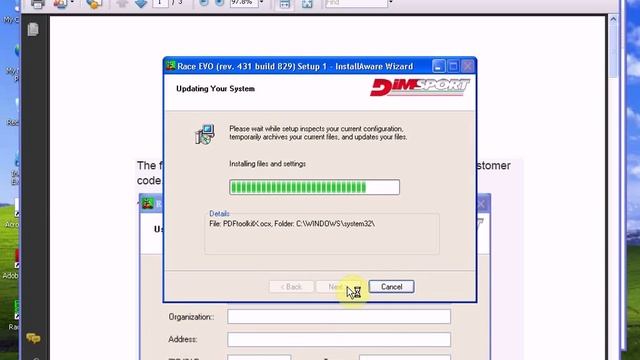640x360 pixels.
Task: Click the 'File: PDFtoolkitX.ocx' details line
Action: pyautogui.click(x=292, y=224)
